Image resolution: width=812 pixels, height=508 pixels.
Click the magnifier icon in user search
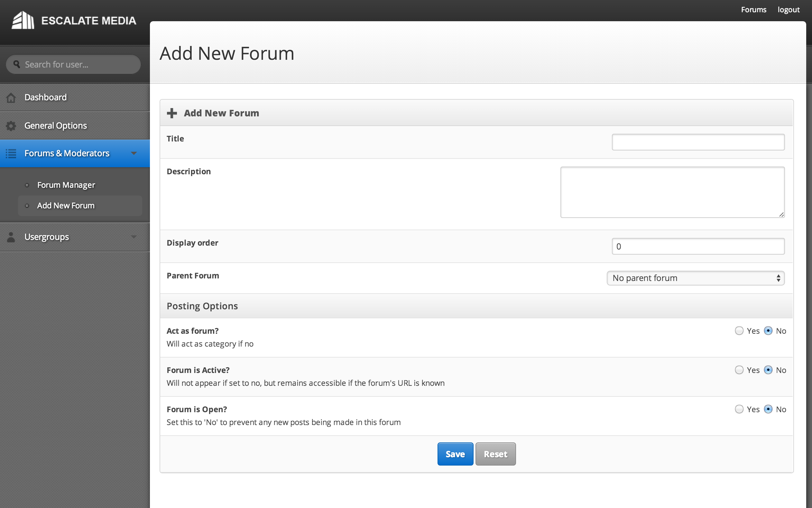pos(16,64)
